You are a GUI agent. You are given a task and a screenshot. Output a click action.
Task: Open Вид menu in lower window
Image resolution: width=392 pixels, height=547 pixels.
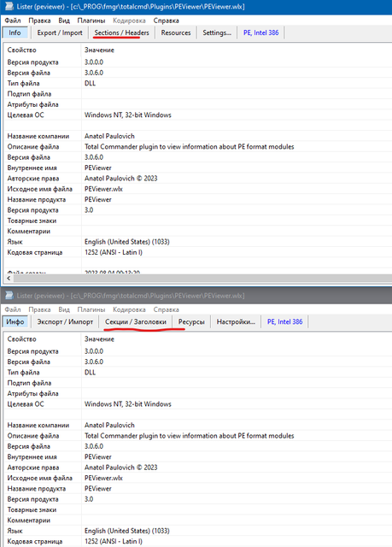click(64, 309)
